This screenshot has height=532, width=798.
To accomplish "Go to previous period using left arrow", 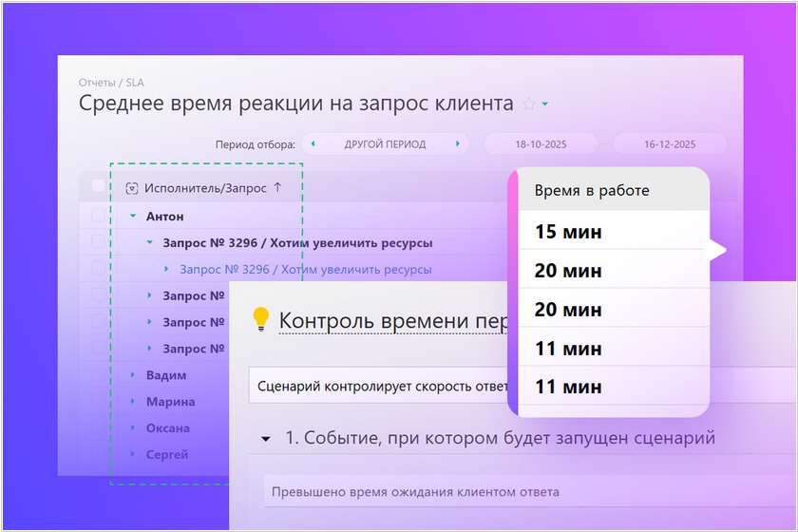I will pos(313,144).
